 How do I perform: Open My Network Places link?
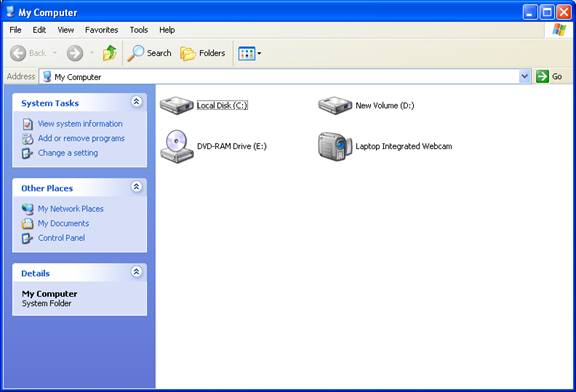(71, 209)
